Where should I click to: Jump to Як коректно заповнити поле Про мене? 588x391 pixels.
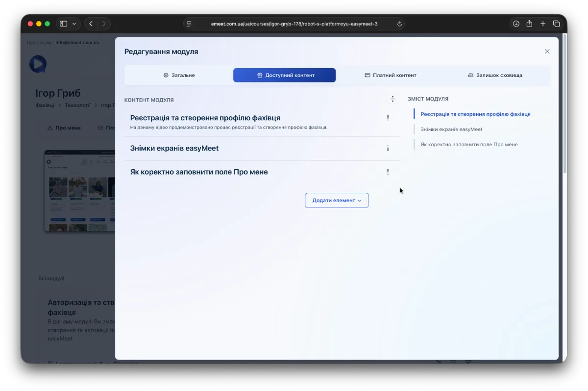[x=469, y=145]
